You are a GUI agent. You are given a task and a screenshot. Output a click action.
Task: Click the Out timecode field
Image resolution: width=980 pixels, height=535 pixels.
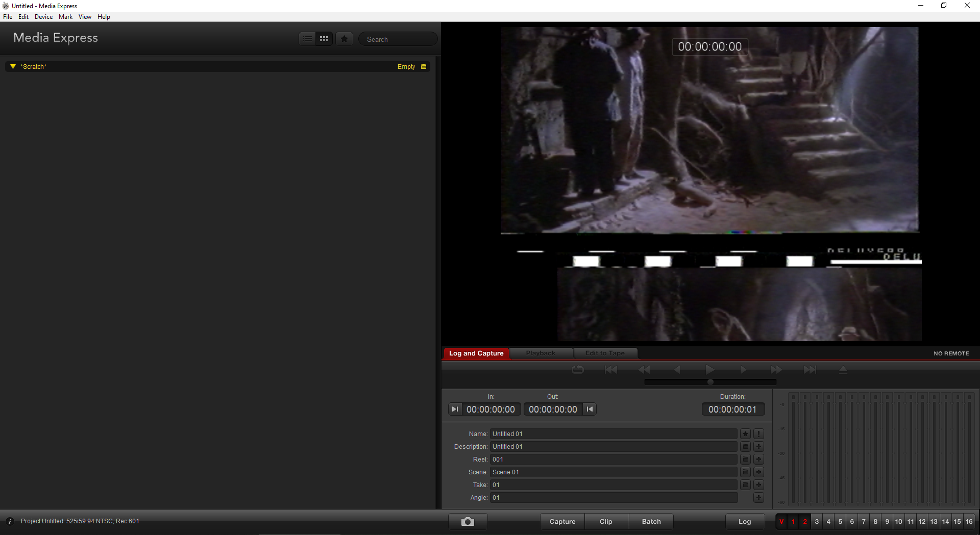(x=553, y=410)
